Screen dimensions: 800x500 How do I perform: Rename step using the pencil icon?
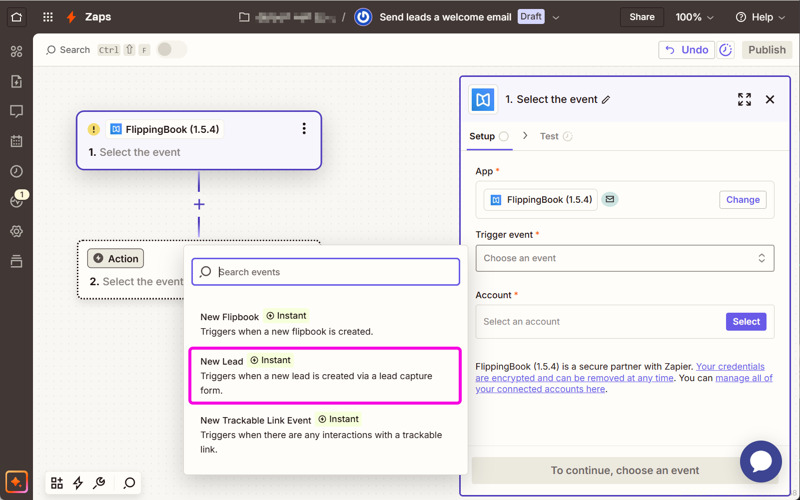pos(606,100)
